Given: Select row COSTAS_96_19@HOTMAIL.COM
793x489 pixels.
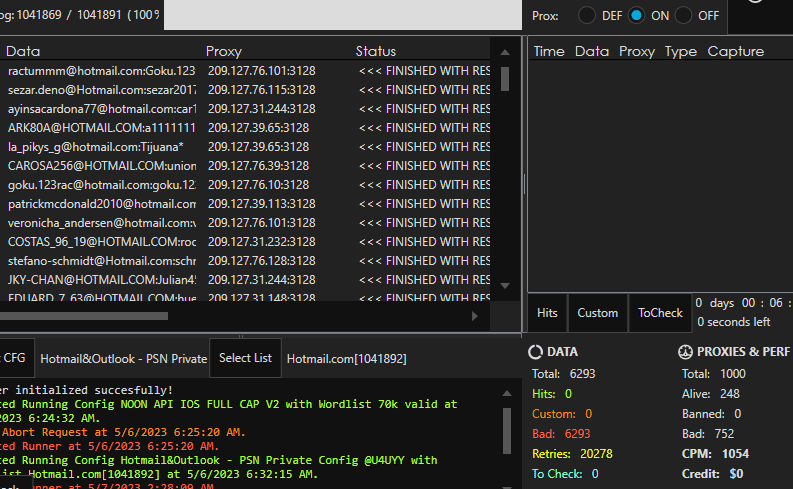Looking at the screenshot, I should coord(245,242).
